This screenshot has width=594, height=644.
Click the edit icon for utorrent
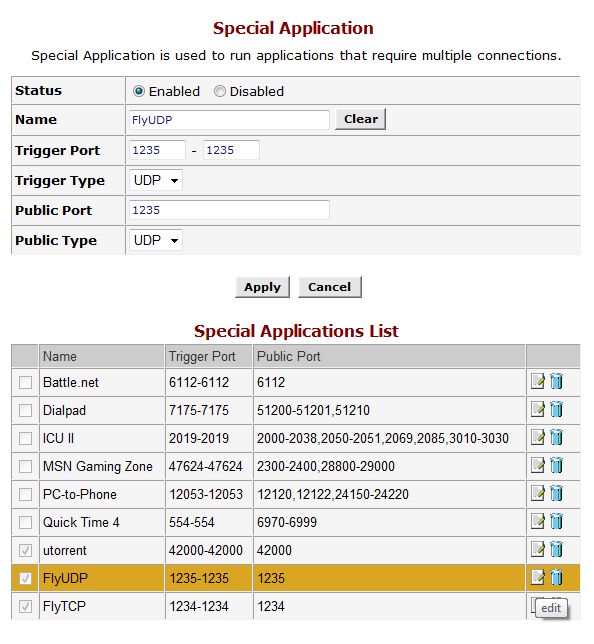click(x=537, y=549)
